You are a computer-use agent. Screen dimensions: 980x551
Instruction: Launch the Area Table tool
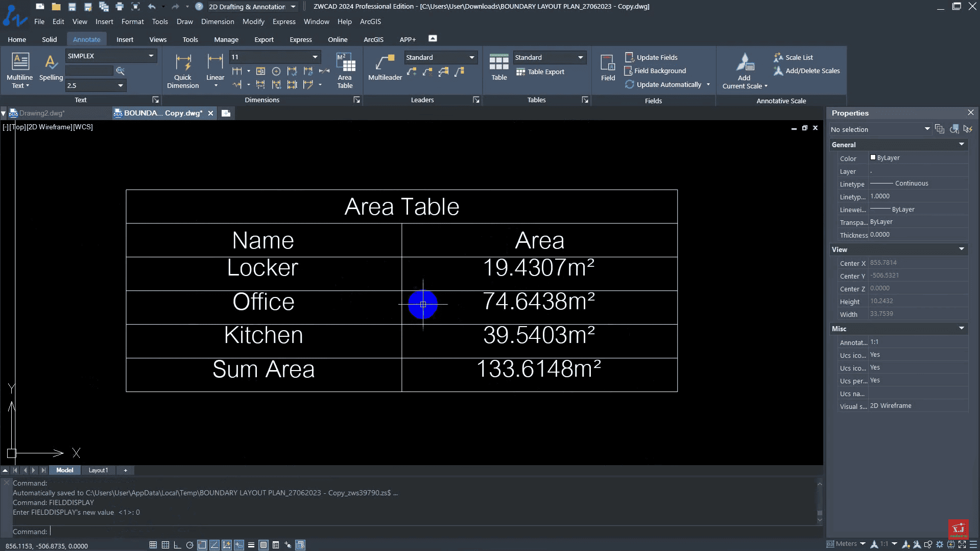click(345, 71)
